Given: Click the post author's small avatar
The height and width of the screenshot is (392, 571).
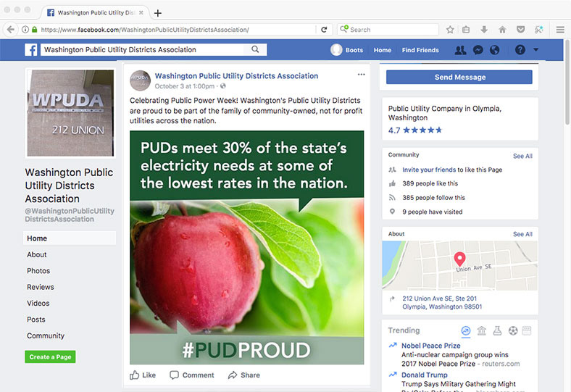Looking at the screenshot, I should (140, 80).
